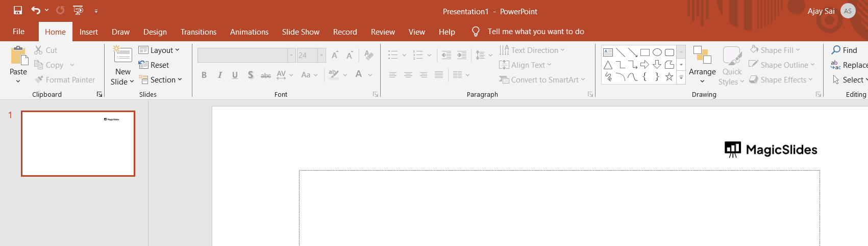This screenshot has width=868, height=246.
Task: Click the Copy button
Action: [x=49, y=65]
